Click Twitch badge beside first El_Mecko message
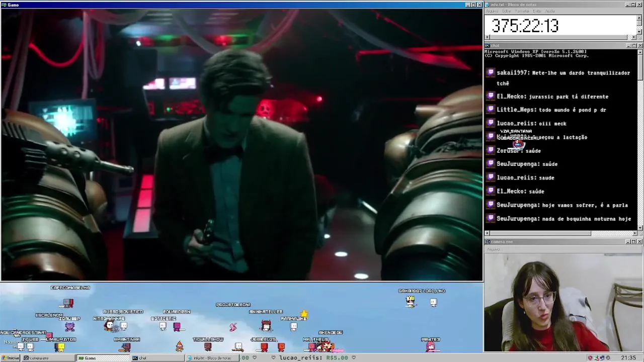Viewport: 644px width, 362px height. click(x=491, y=96)
